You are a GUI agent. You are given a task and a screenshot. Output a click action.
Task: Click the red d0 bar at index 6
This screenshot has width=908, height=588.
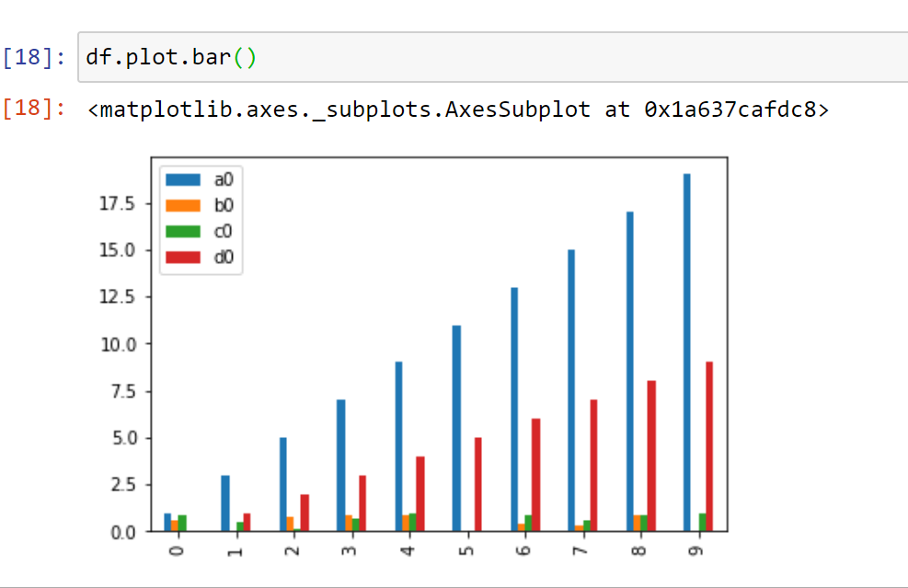click(536, 475)
